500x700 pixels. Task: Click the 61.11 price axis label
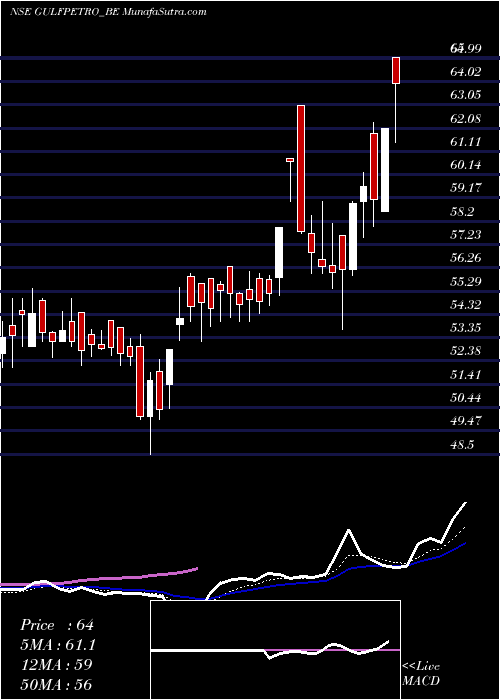[x=466, y=142]
